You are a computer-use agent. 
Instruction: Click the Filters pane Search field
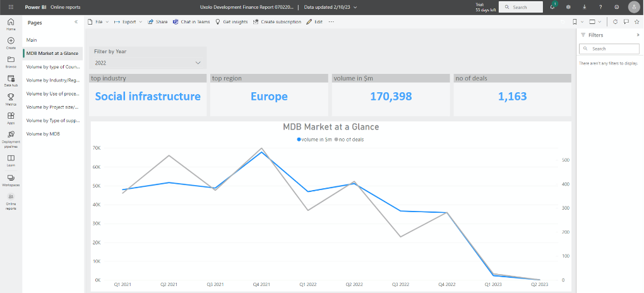click(x=609, y=49)
